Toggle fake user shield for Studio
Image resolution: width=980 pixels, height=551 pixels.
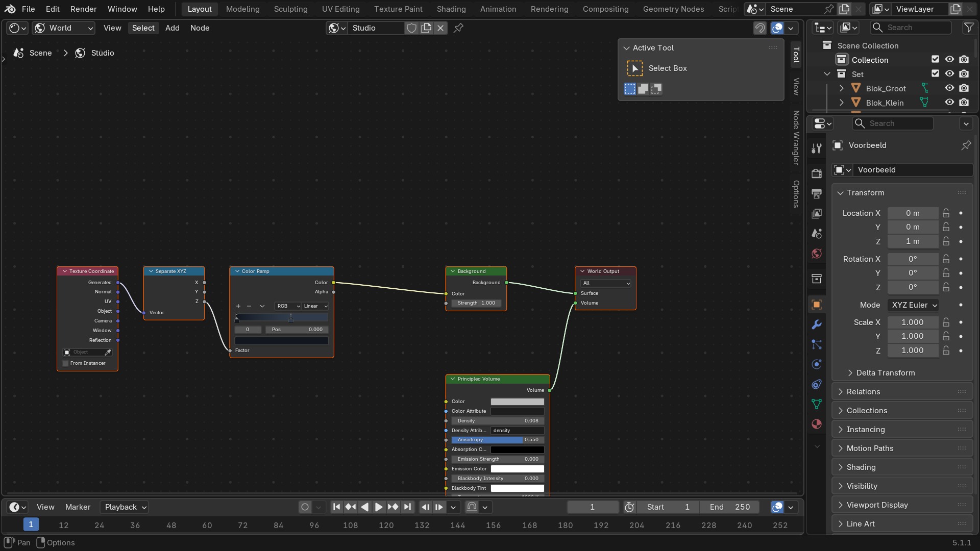[x=411, y=28]
